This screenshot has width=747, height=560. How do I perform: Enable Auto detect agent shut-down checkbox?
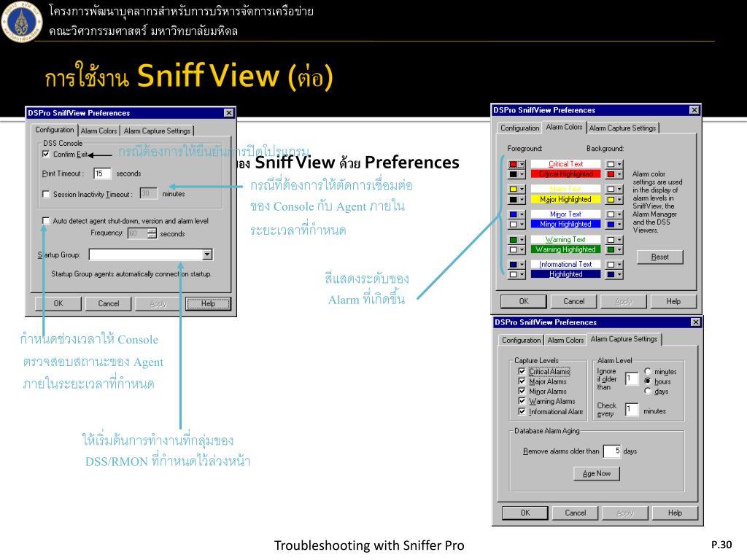tap(46, 220)
